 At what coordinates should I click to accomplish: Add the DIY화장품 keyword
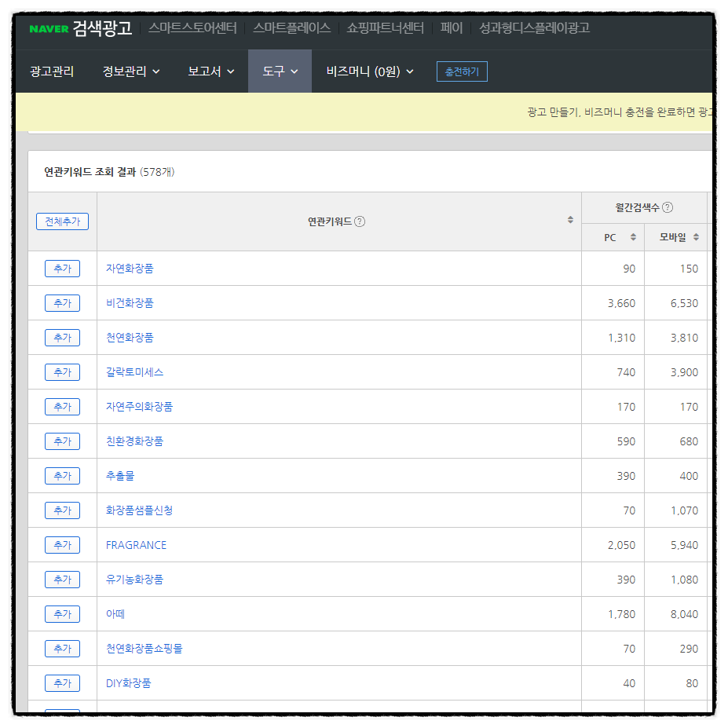[62, 683]
